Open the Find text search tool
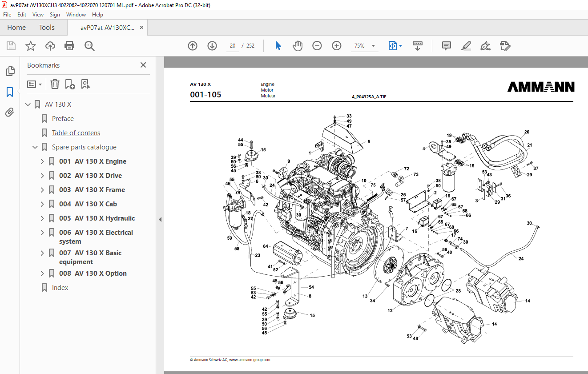The image size is (588, 374). (89, 46)
